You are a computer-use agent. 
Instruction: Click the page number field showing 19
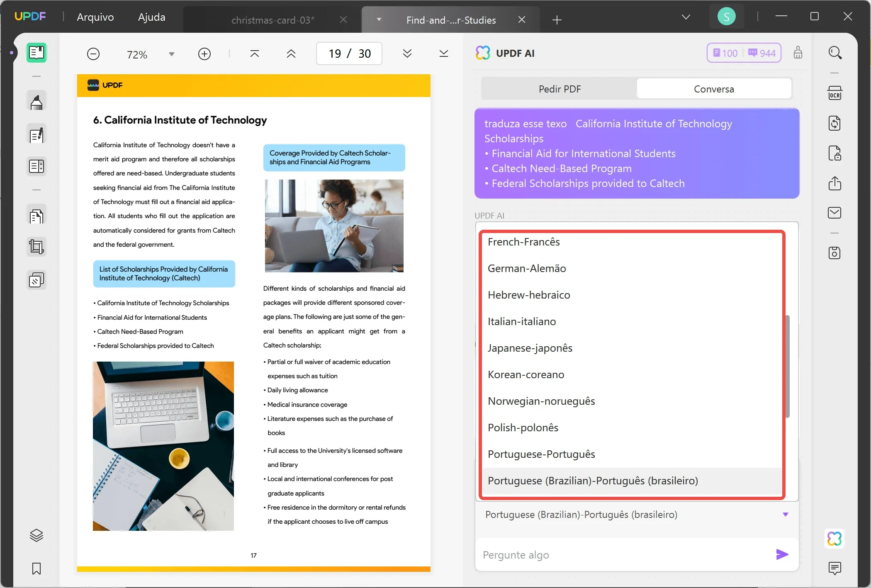pyautogui.click(x=349, y=53)
